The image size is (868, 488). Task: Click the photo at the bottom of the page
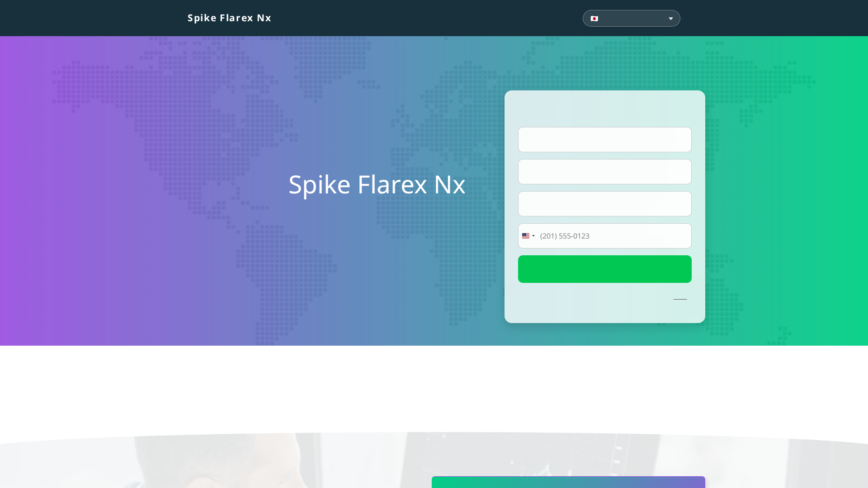226,461
